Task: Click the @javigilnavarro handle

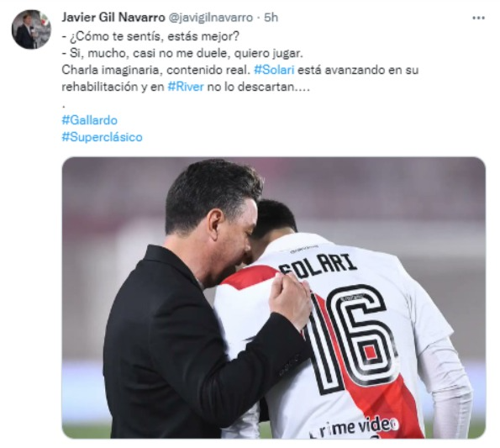Action: click(x=210, y=18)
